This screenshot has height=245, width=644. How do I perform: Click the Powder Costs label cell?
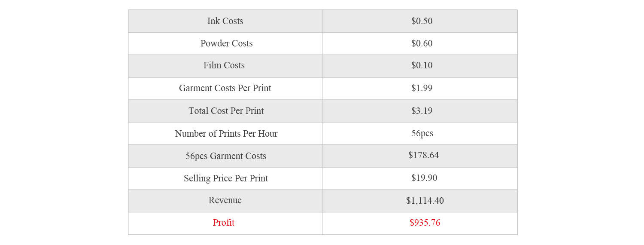tap(226, 43)
